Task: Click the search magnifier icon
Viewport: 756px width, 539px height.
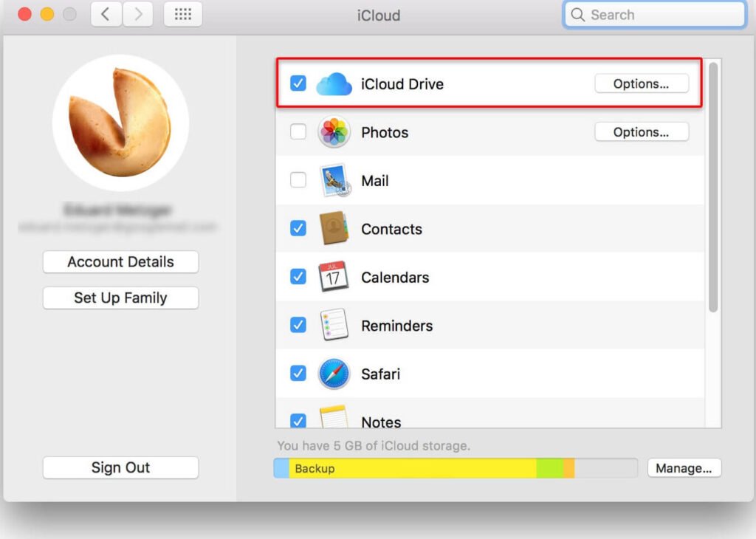Action: [x=577, y=15]
